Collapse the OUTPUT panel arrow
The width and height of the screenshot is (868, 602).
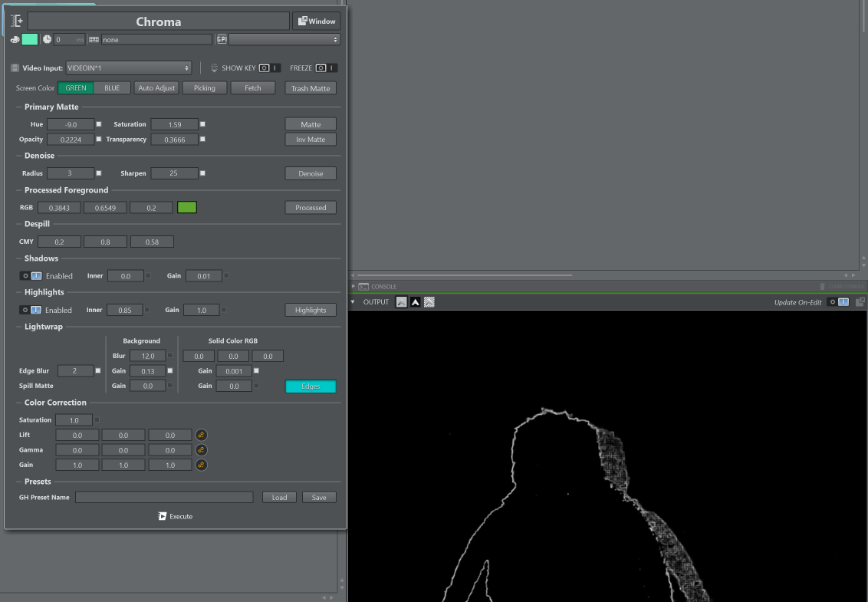[353, 302]
